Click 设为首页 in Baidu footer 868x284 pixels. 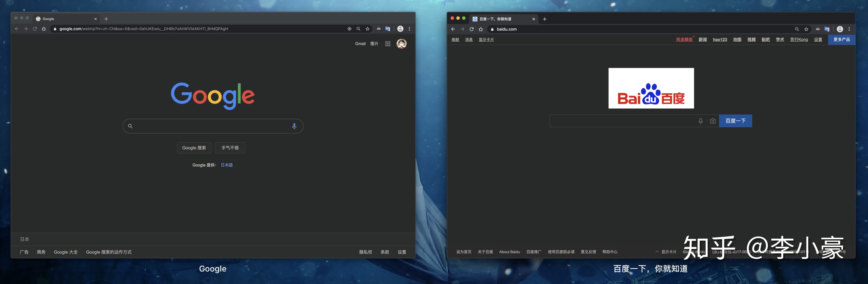pyautogui.click(x=464, y=252)
